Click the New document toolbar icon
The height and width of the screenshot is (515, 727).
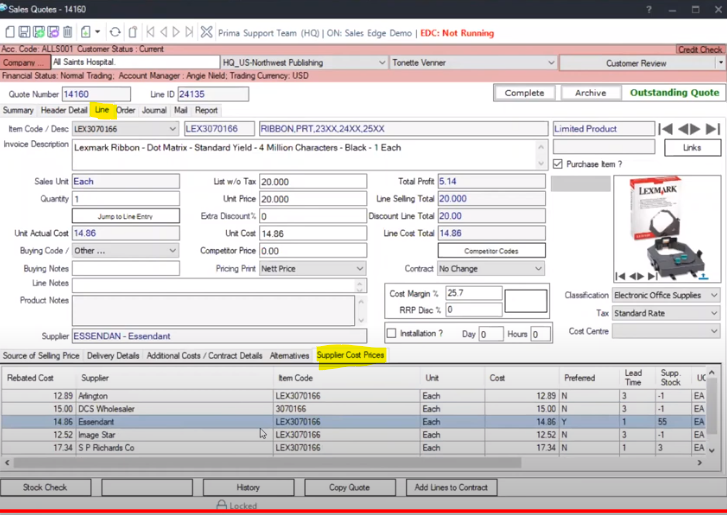tap(10, 32)
